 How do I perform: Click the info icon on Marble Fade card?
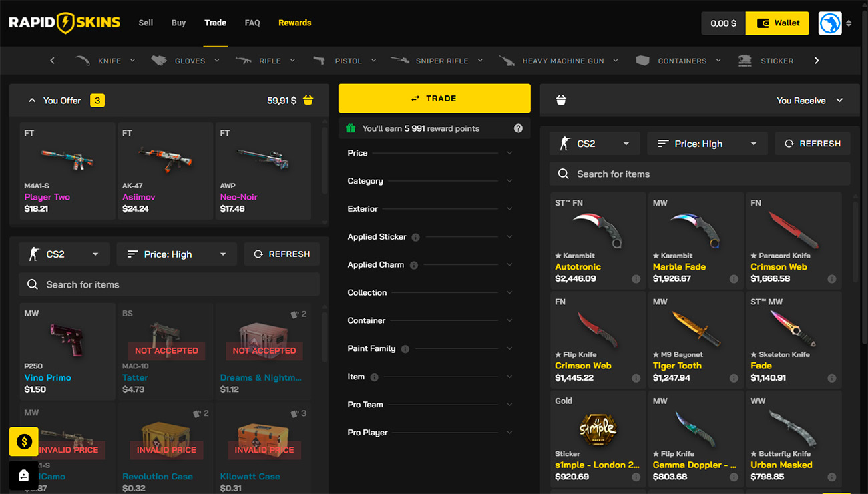point(734,279)
